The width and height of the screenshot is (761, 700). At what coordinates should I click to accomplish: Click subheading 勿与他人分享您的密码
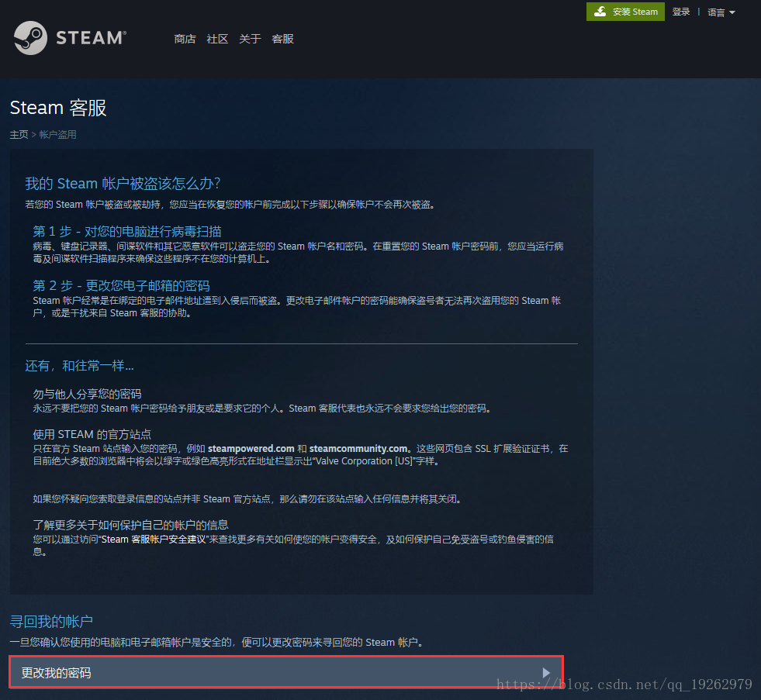(x=88, y=394)
